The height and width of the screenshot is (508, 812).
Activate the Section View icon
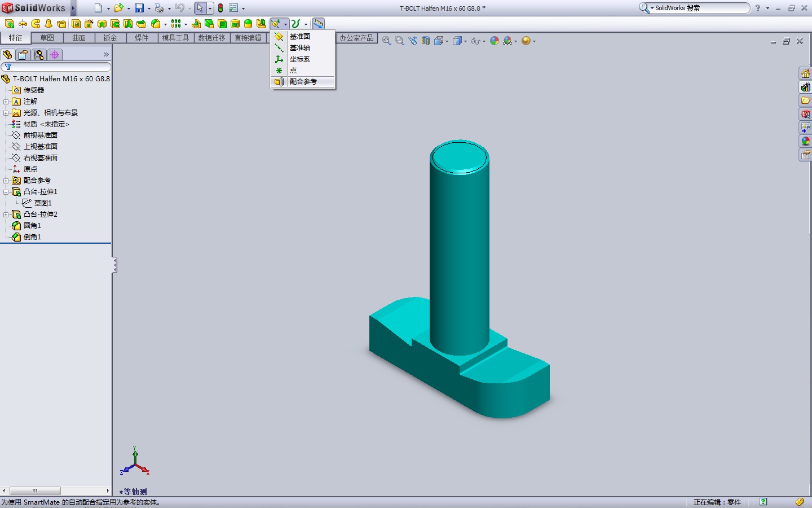tap(426, 41)
